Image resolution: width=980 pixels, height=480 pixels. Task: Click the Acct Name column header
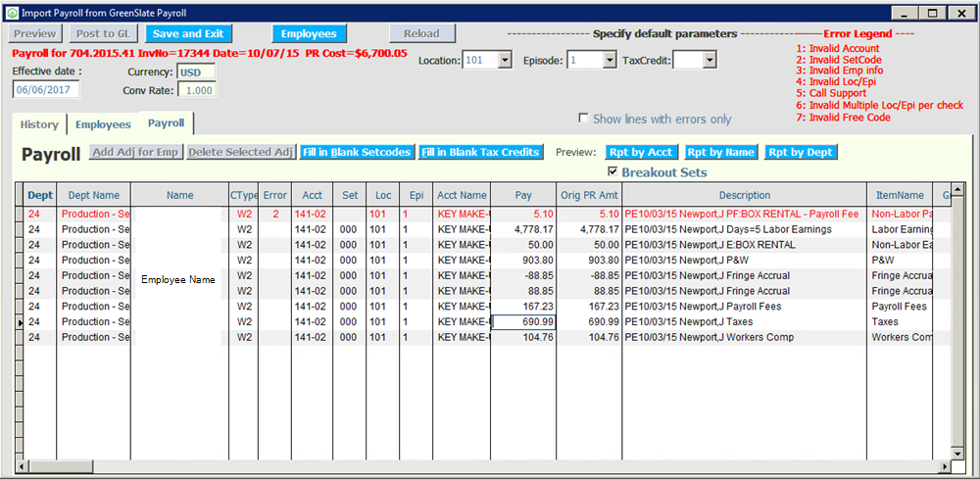[x=462, y=195]
